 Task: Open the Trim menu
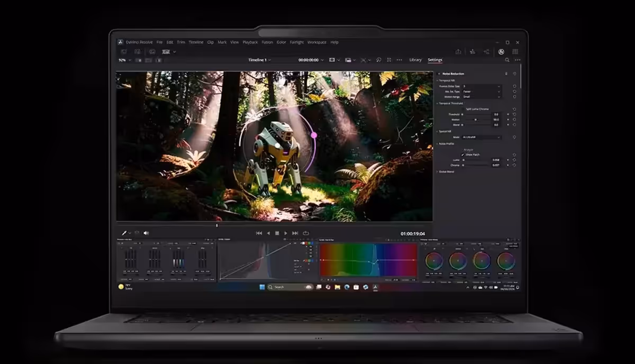tap(181, 42)
